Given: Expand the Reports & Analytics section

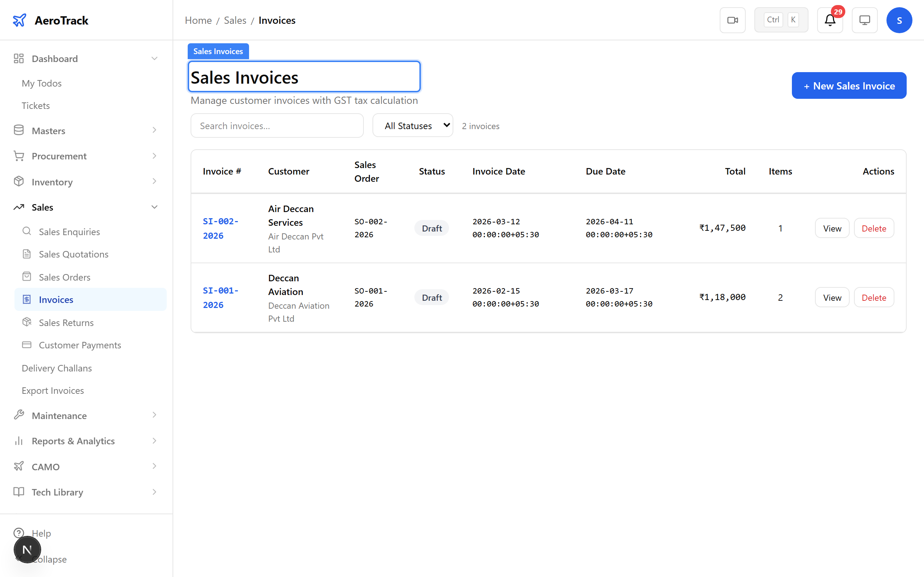Looking at the screenshot, I should point(154,441).
